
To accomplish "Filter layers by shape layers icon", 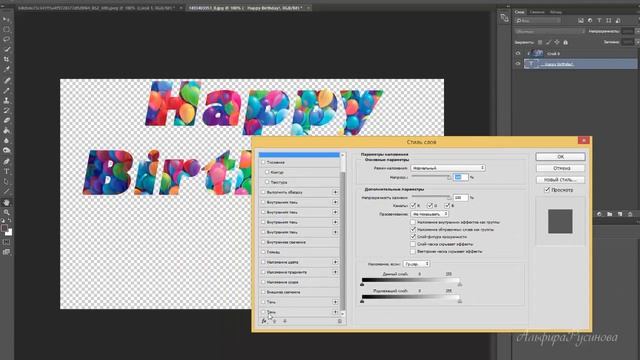I will point(609,20).
